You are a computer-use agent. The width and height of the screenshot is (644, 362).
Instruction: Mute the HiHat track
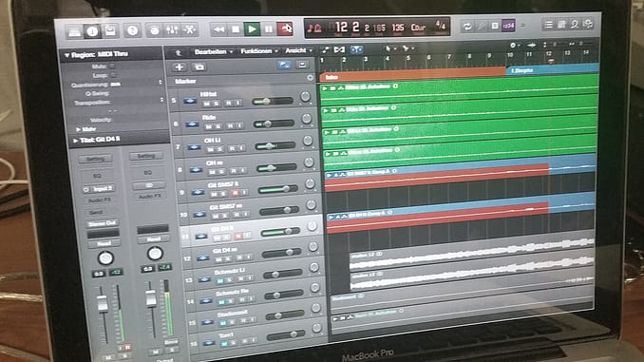[206, 104]
